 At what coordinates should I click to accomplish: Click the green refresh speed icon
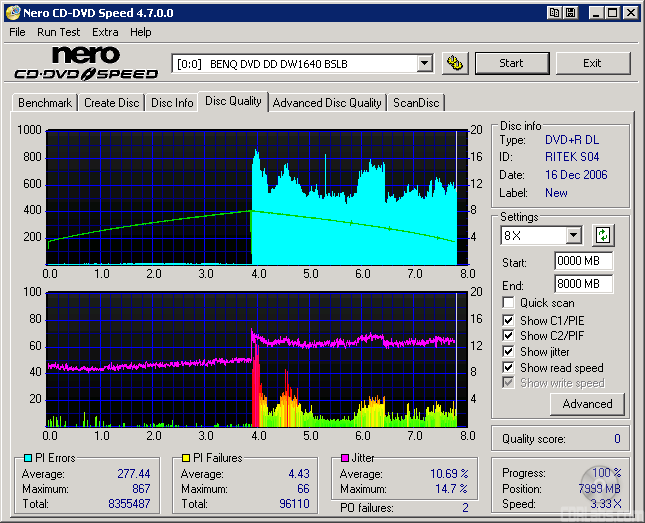(x=603, y=236)
